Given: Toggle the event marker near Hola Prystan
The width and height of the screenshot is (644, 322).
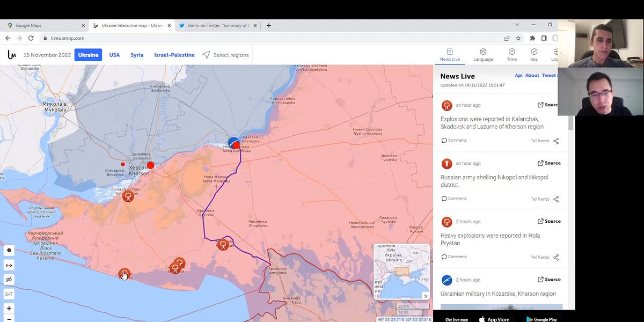Looking at the screenshot, I should [x=128, y=196].
